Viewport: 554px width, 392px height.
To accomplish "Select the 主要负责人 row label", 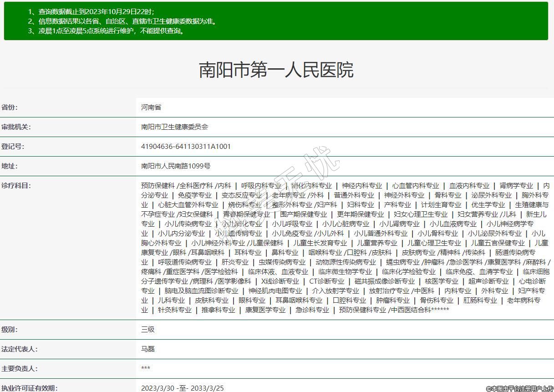I will pyautogui.click(x=19, y=369).
